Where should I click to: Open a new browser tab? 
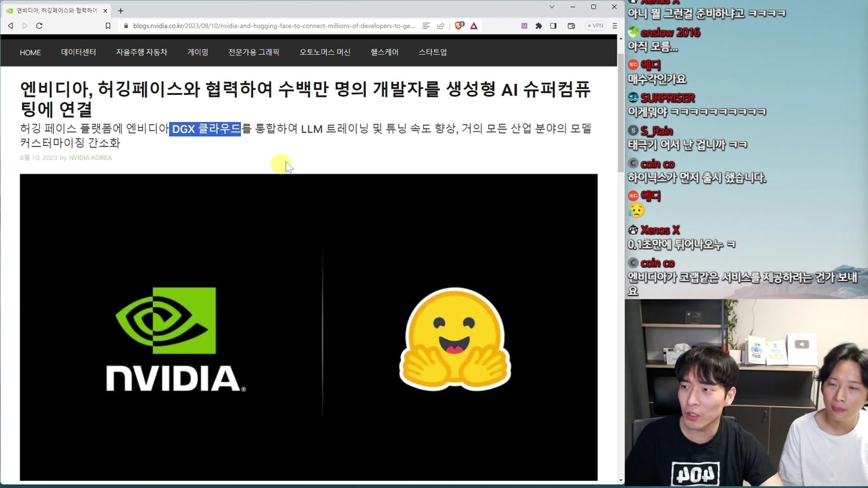pyautogui.click(x=121, y=10)
